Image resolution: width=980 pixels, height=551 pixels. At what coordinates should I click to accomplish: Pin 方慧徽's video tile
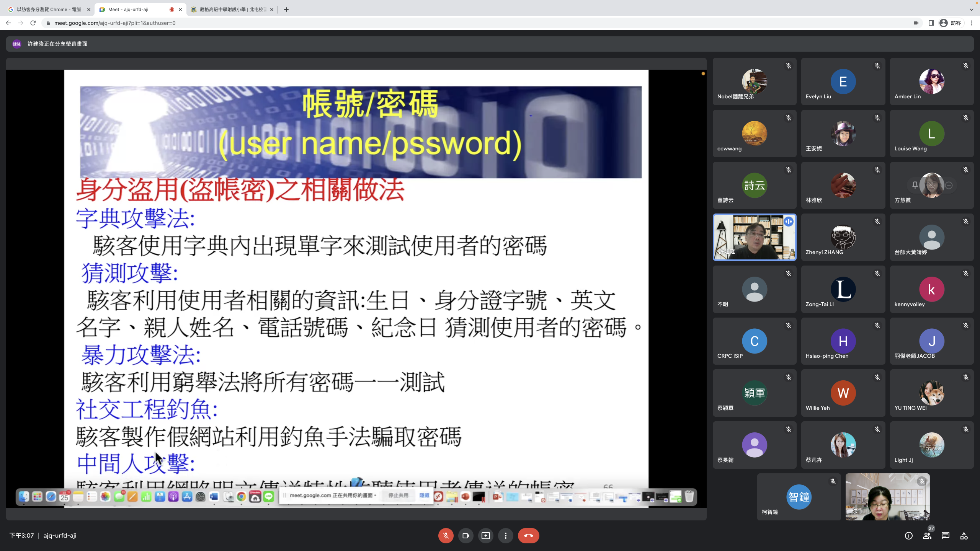[x=915, y=185]
